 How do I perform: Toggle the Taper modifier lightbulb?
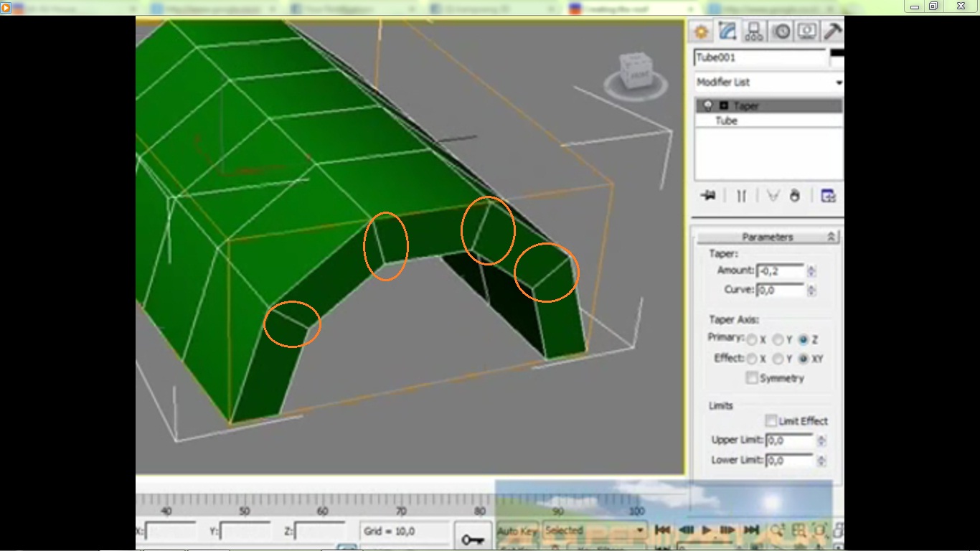coord(708,105)
